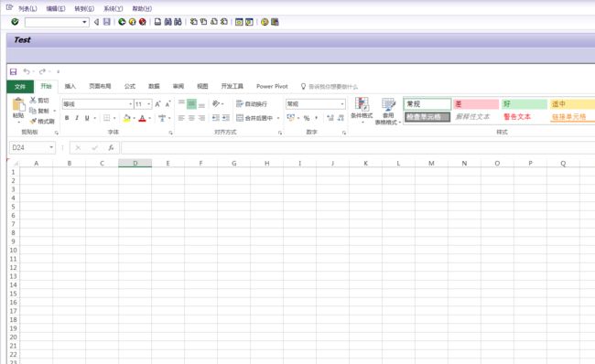Click the Excel Redo arrow

42,71
